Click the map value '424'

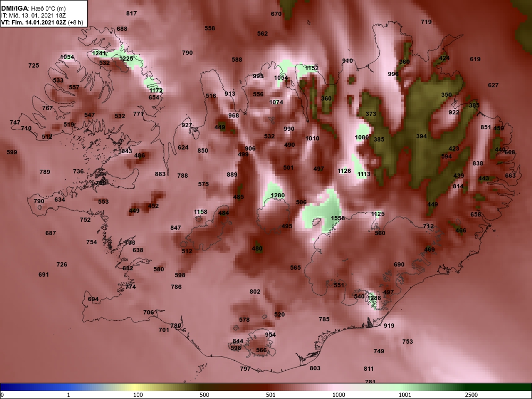click(444, 58)
